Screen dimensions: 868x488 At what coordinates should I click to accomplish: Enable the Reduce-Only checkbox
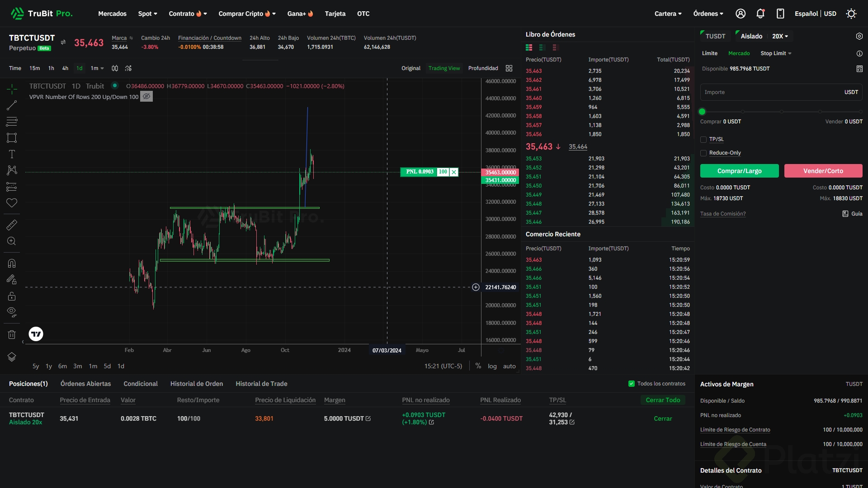(703, 153)
